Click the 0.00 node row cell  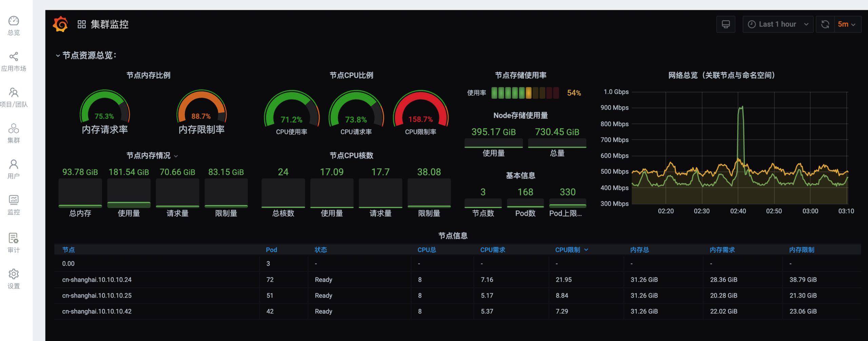(68, 264)
